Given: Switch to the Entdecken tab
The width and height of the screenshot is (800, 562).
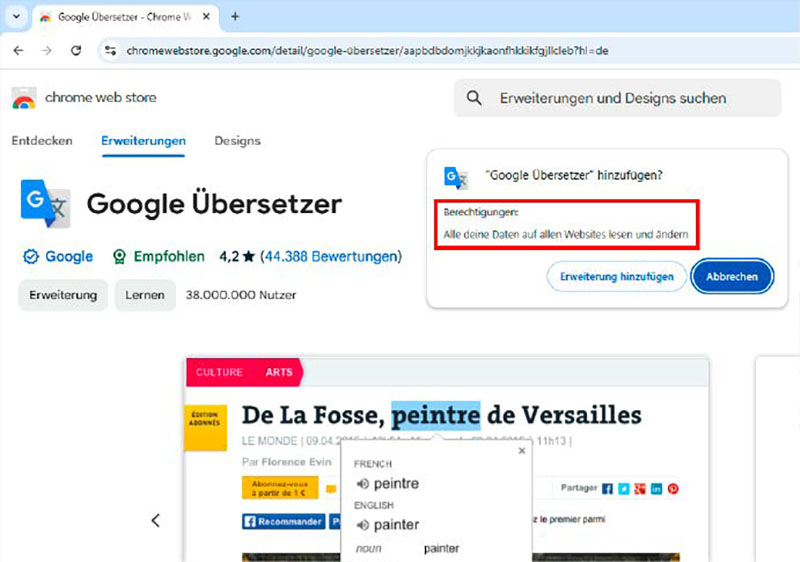Looking at the screenshot, I should pos(42,141).
